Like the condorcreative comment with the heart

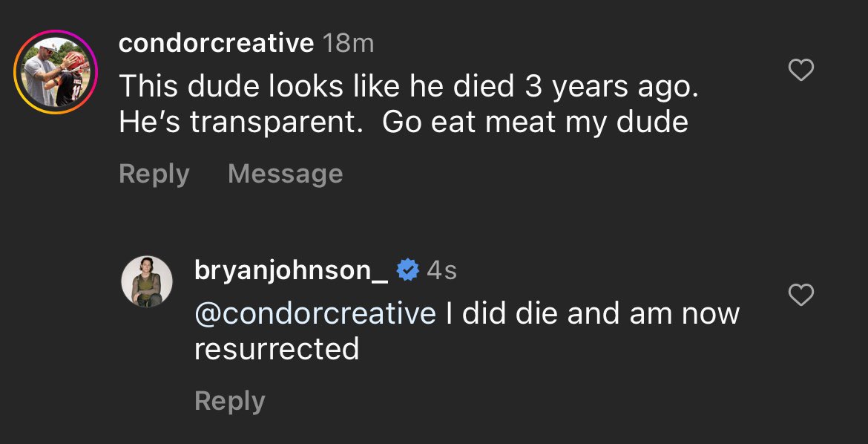[800, 71]
